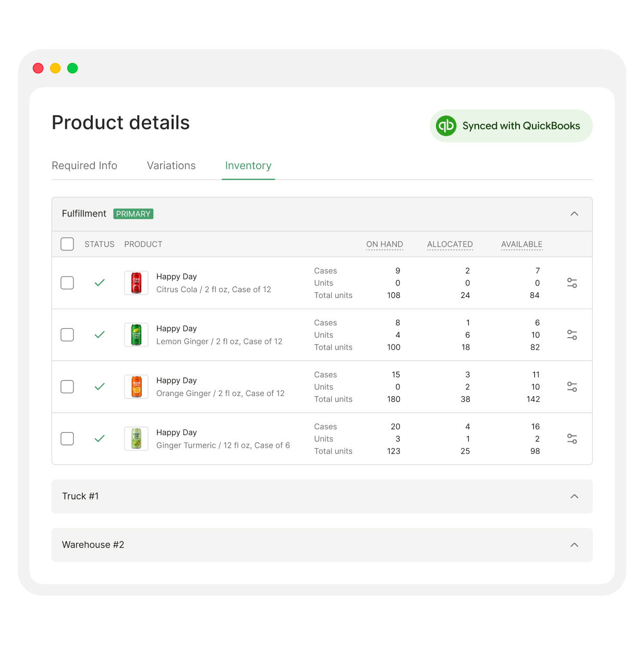Switch to the Variations tab

point(171,165)
